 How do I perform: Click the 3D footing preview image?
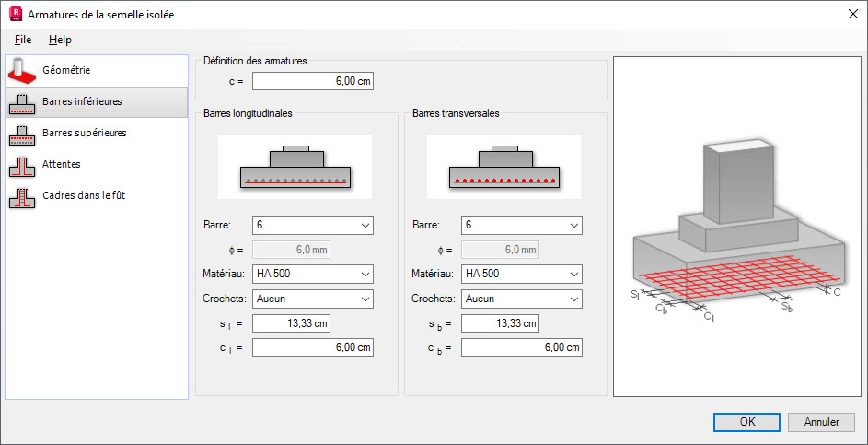pyautogui.click(x=737, y=227)
